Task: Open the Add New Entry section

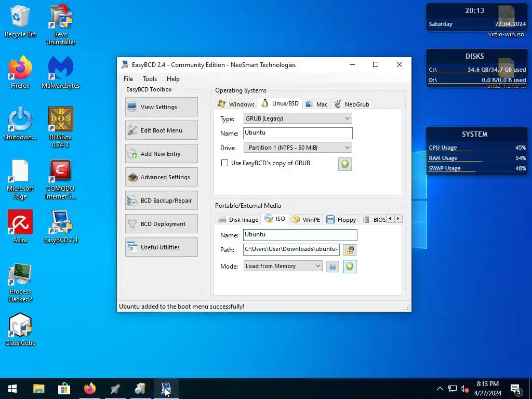Action: (x=162, y=154)
